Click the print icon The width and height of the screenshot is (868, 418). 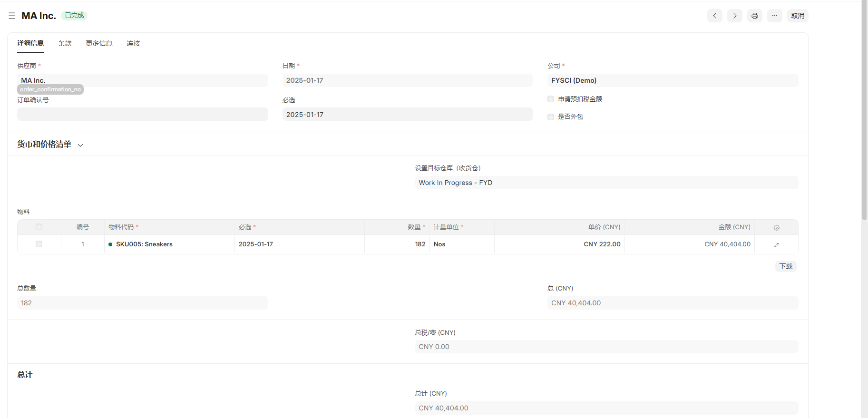755,16
